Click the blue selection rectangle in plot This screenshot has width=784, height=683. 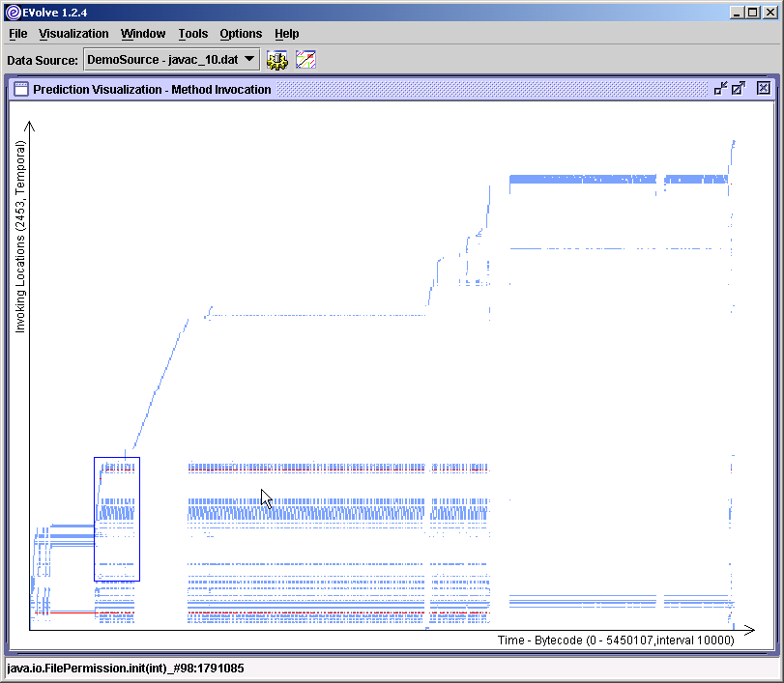coord(117,519)
